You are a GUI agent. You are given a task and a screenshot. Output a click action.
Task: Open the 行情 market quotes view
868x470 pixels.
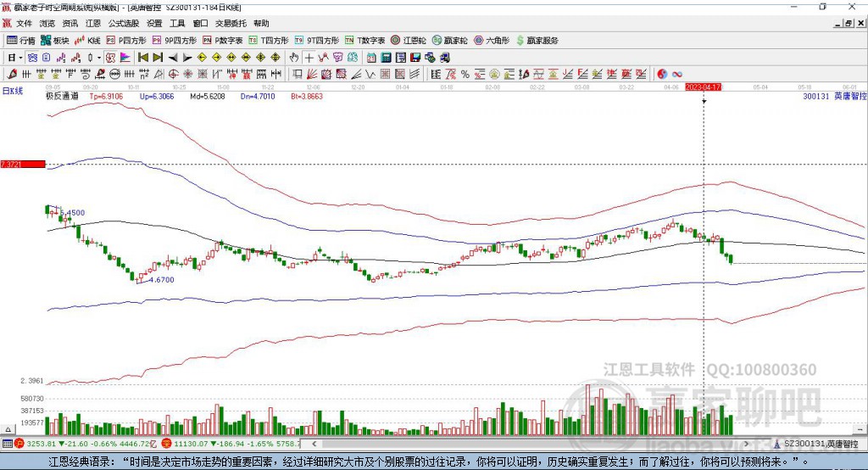tap(21, 41)
